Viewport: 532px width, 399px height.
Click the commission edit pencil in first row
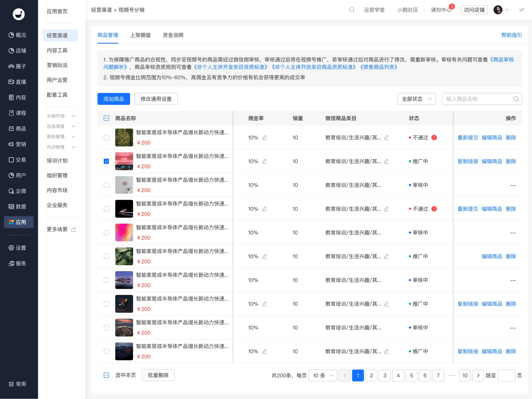click(x=265, y=137)
